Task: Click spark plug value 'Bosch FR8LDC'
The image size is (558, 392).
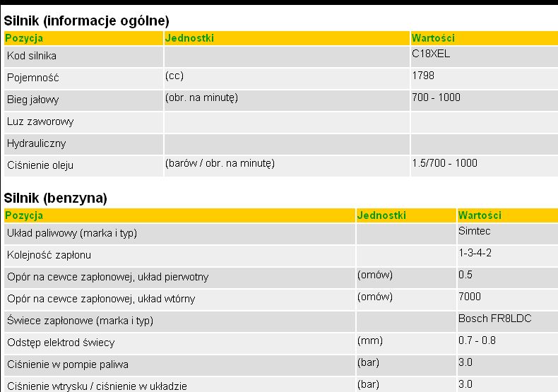Action: coord(494,319)
